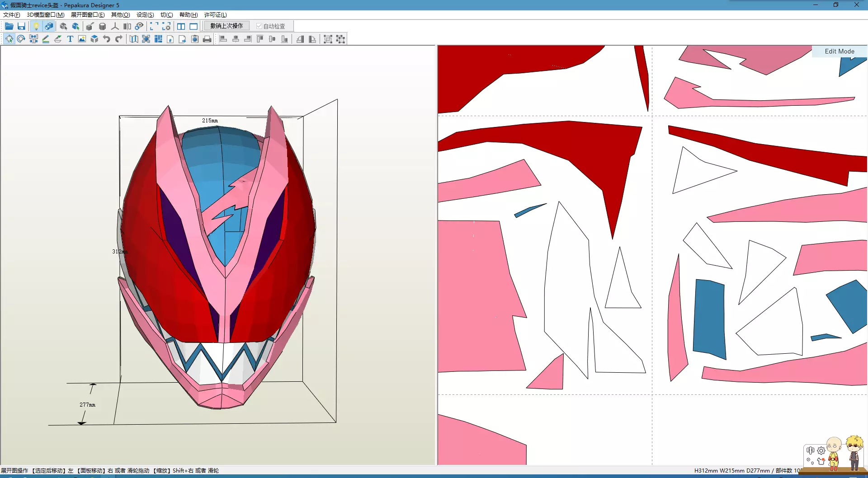Select the edge color pencil tool

pos(46,39)
